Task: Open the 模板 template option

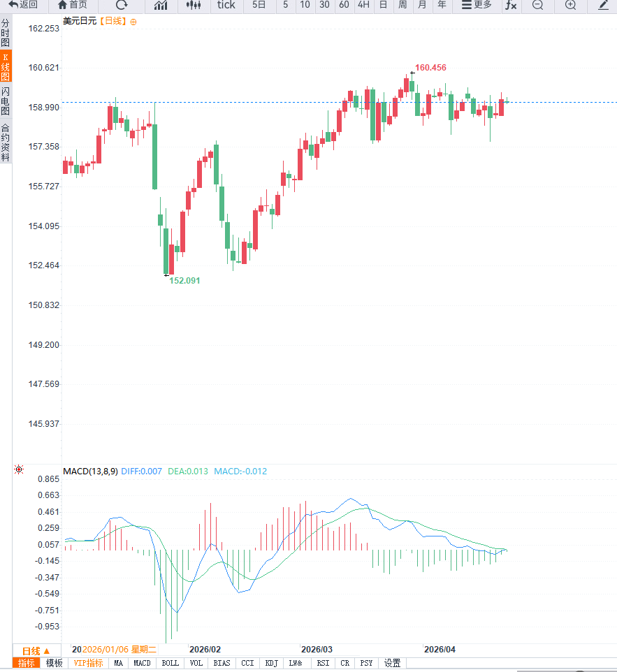Action: pyautogui.click(x=54, y=663)
